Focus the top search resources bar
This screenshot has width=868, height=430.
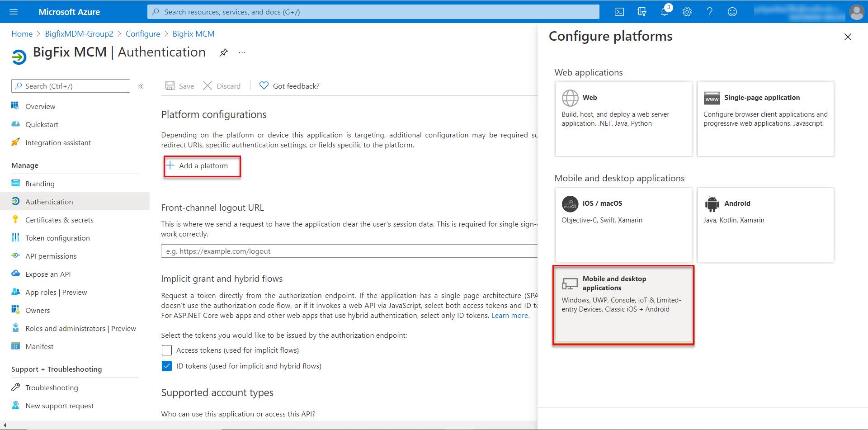[373, 12]
